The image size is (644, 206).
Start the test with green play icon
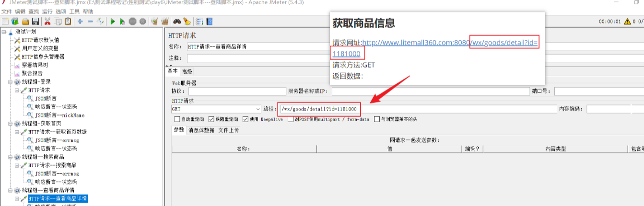pos(113,21)
